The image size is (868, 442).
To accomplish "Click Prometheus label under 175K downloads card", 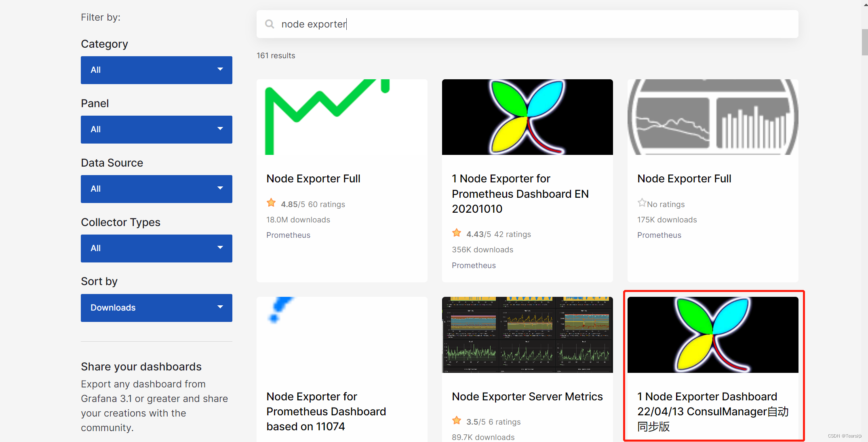I will 659,235.
